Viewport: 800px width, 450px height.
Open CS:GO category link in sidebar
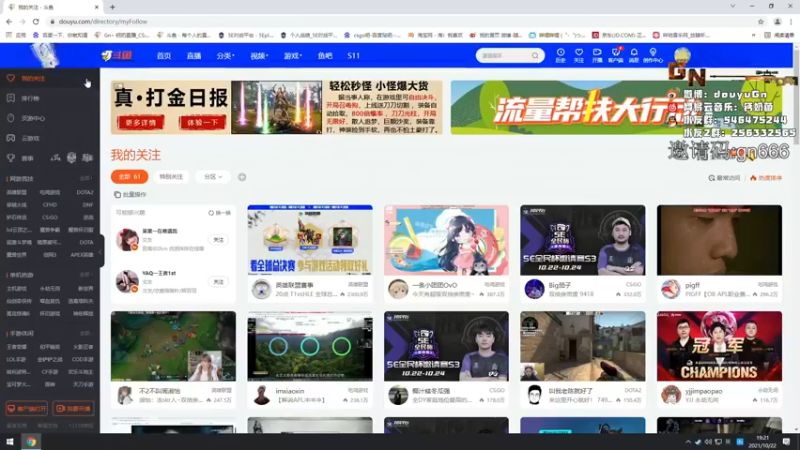click(49, 217)
